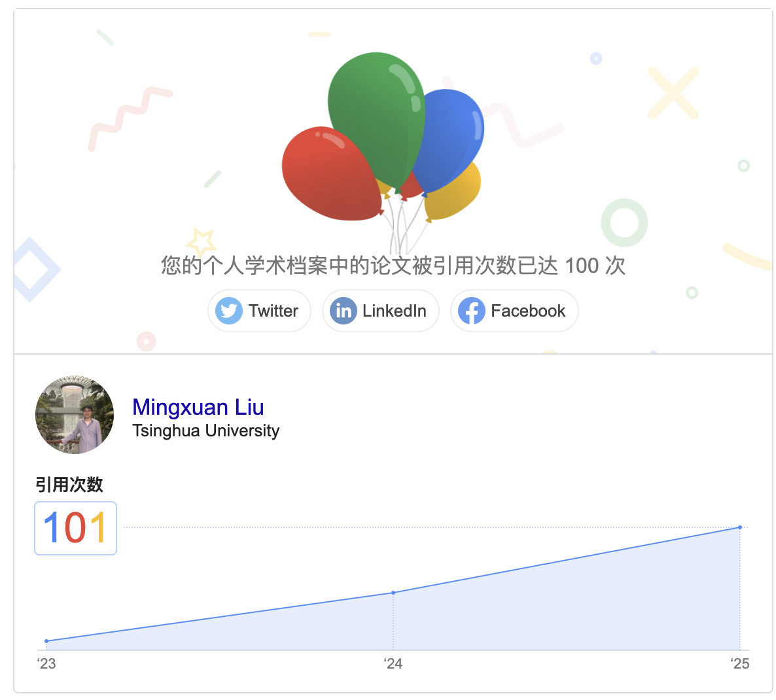Click the Facebook logo icon

pyautogui.click(x=472, y=311)
